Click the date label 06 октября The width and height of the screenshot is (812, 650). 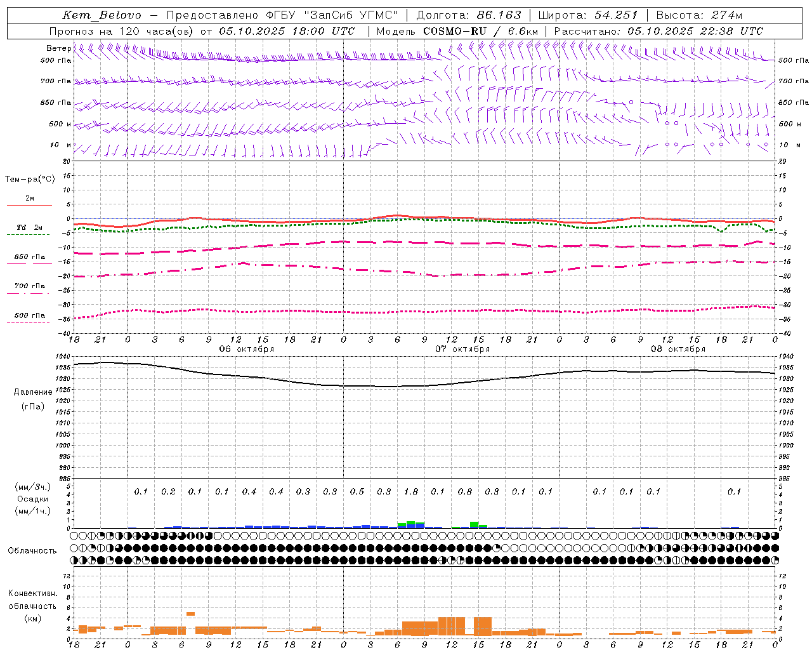pos(247,349)
